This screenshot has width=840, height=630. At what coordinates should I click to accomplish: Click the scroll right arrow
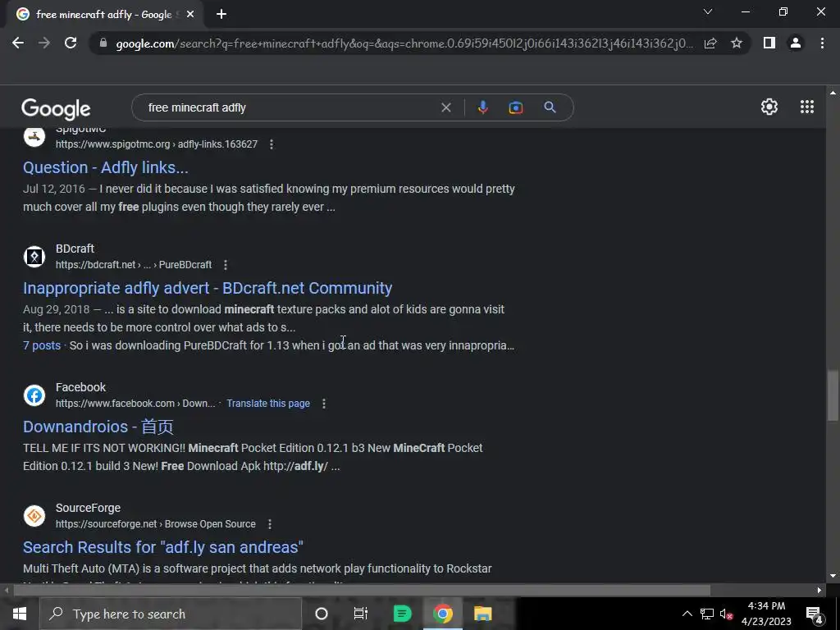819,591
